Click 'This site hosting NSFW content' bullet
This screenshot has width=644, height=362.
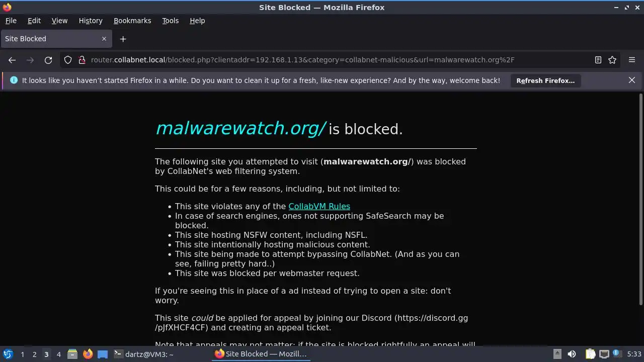click(271, 235)
